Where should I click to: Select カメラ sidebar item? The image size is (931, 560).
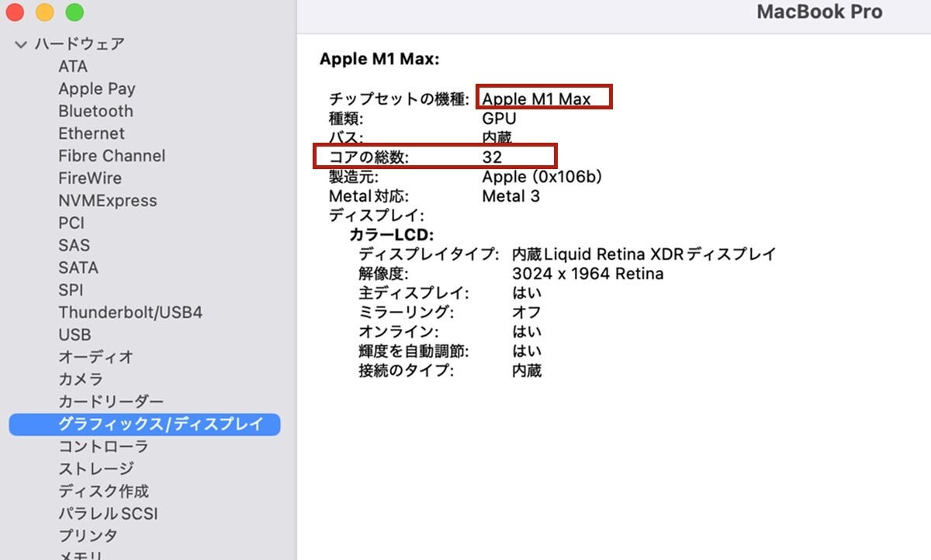(81, 379)
